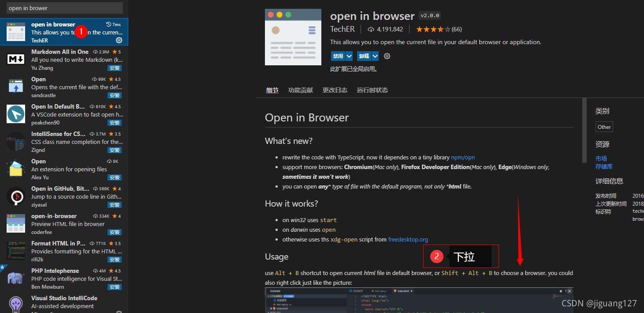Click the coderfee open-in-browser extension icon
The height and width of the screenshot is (313, 644).
tap(16, 223)
